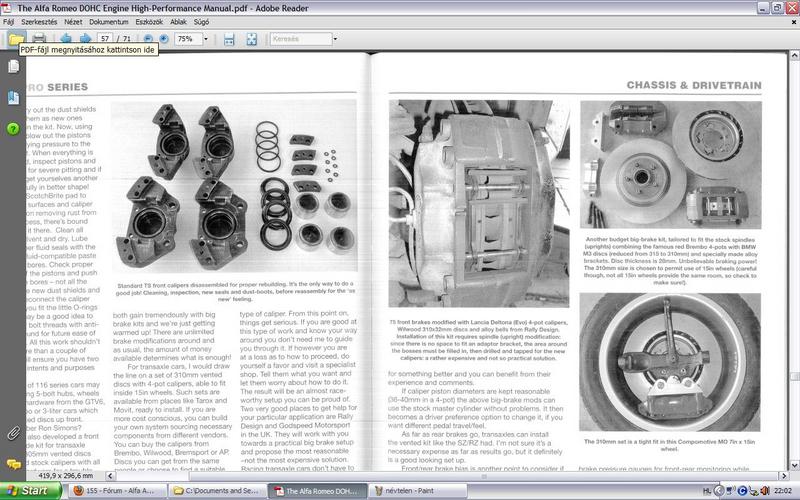The image size is (800, 500).
Task: Click the zoom out minus icon
Action: pyautogui.click(x=147, y=38)
